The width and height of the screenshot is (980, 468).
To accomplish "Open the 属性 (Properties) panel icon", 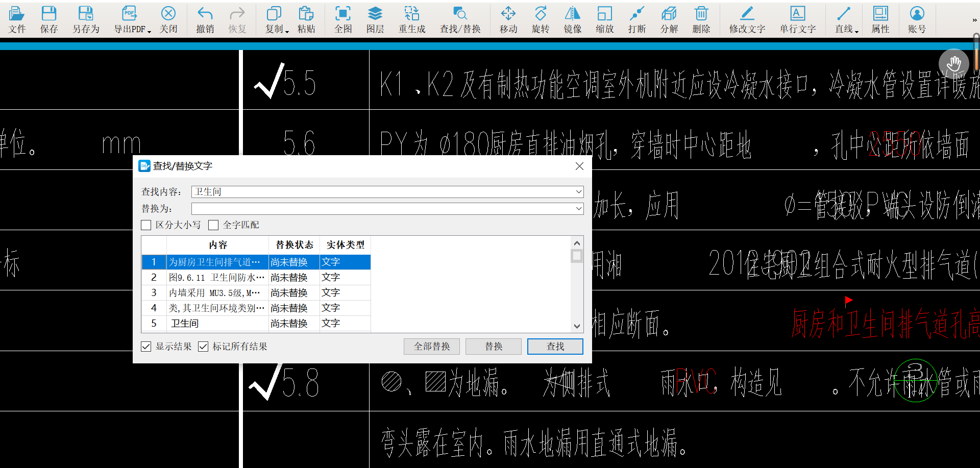I will pyautogui.click(x=880, y=20).
